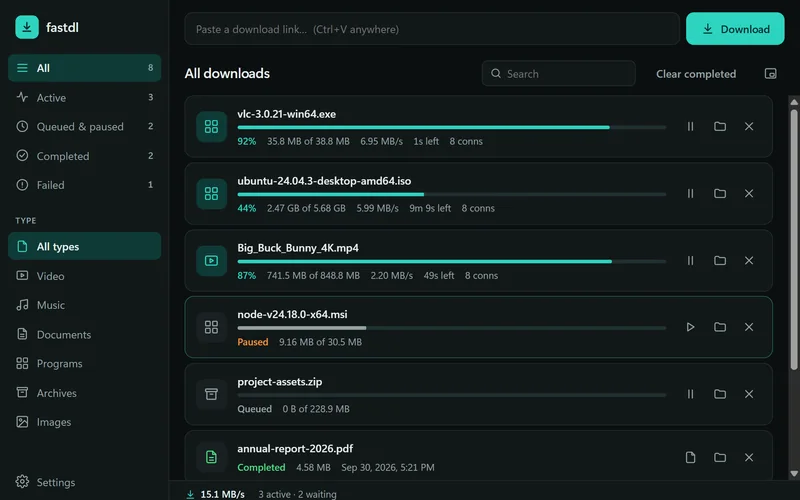The image size is (800, 500).
Task: Filter by Active downloads
Action: pos(85,97)
